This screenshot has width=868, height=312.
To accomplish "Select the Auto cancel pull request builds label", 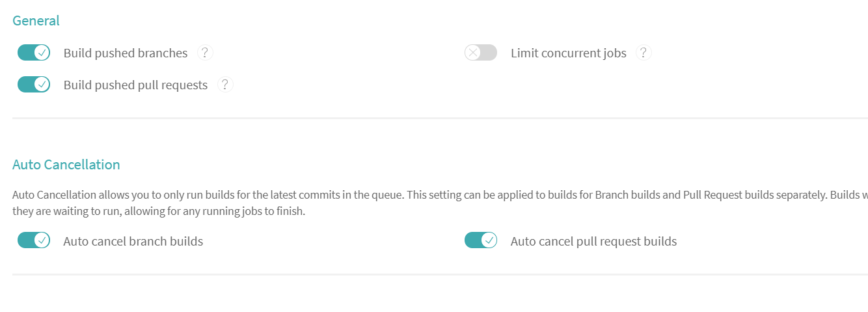I will click(594, 242).
